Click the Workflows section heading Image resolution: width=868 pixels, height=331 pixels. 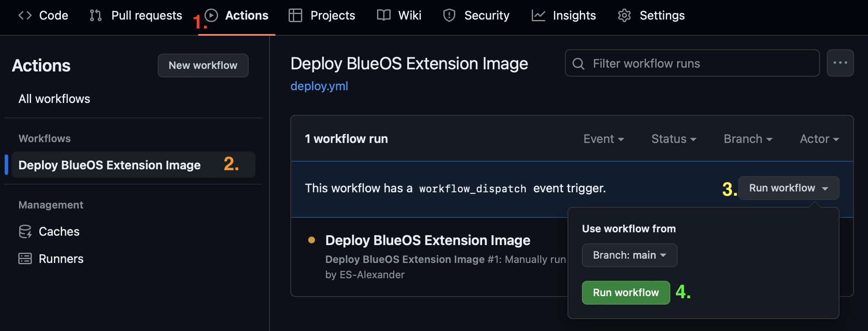click(45, 138)
